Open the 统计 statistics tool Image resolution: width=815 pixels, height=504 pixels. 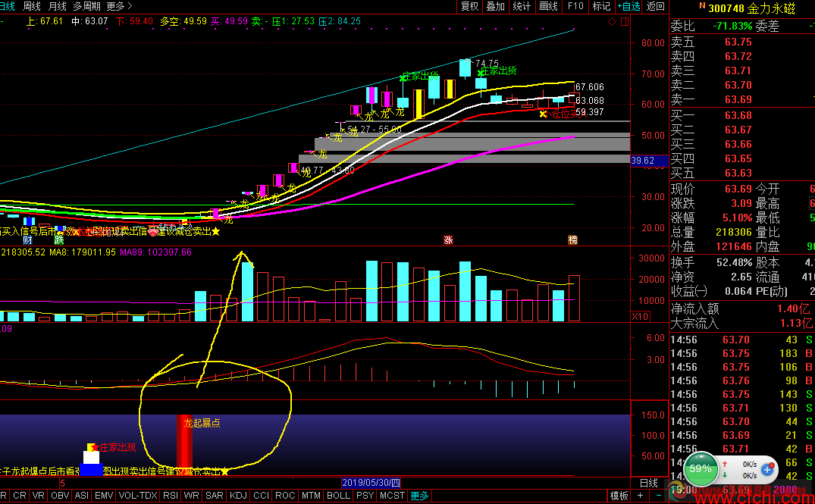tap(522, 6)
